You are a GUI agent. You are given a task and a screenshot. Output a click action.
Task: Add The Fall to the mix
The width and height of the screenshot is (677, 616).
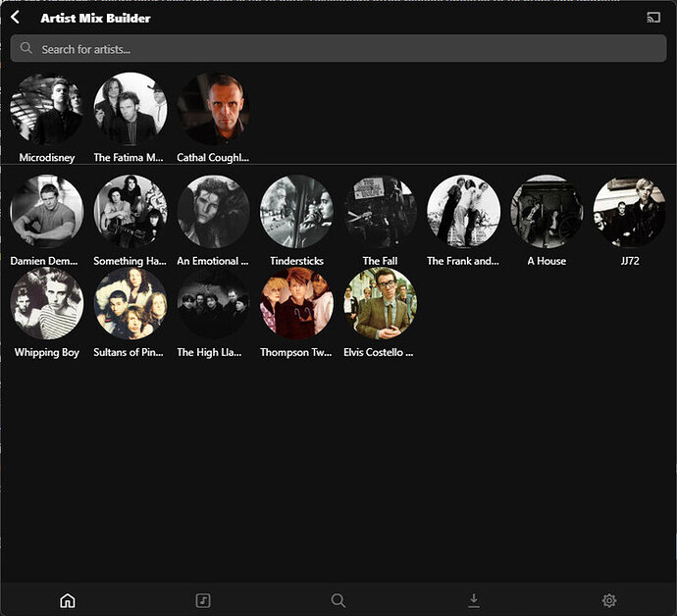click(x=380, y=212)
